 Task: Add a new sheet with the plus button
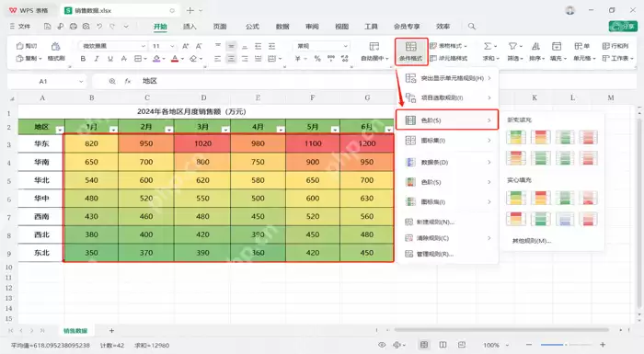[x=111, y=331]
